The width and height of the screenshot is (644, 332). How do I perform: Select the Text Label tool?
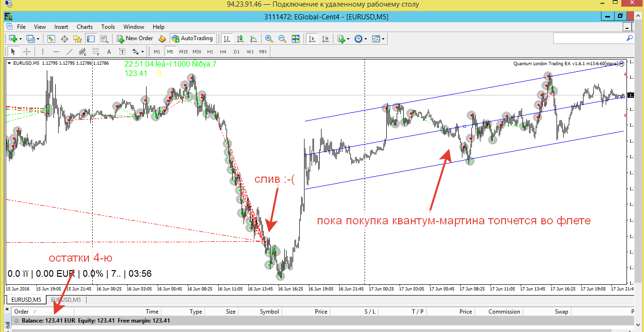122,51
